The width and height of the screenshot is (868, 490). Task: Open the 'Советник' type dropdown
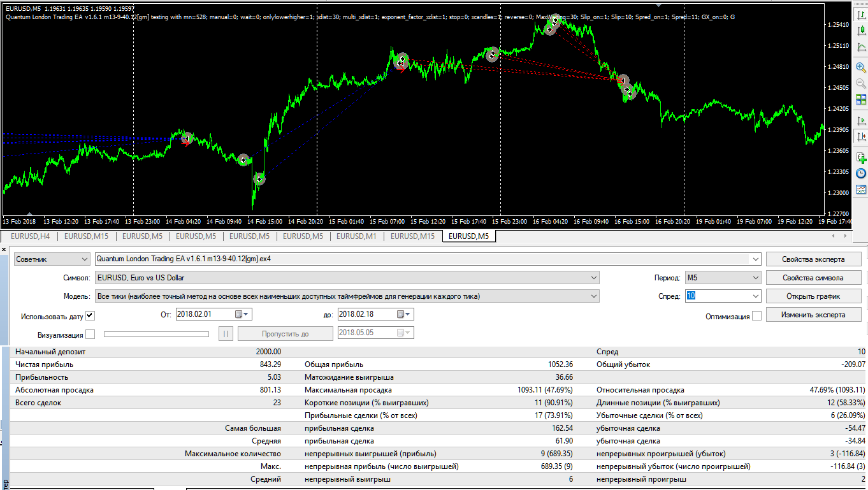coord(53,259)
